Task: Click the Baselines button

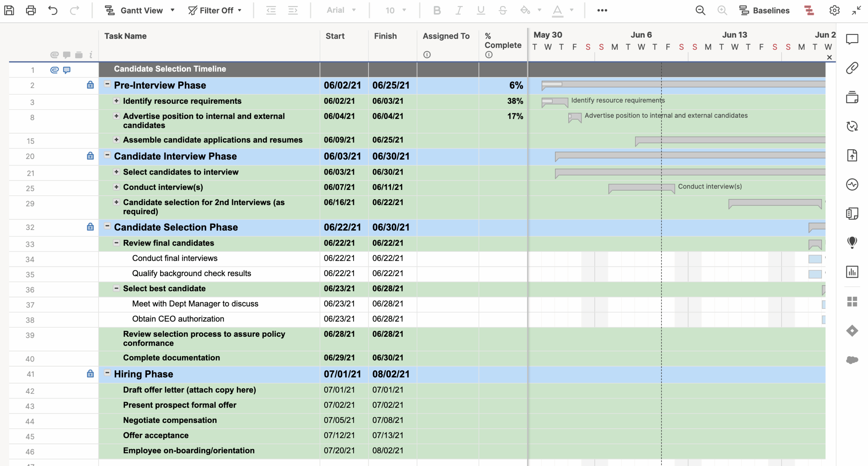Action: click(765, 10)
